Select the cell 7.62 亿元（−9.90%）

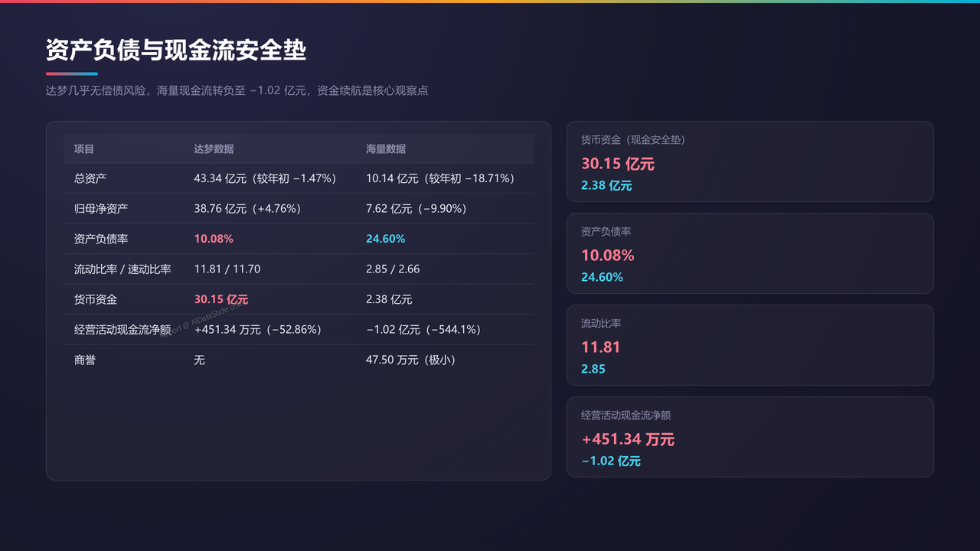[x=416, y=208]
